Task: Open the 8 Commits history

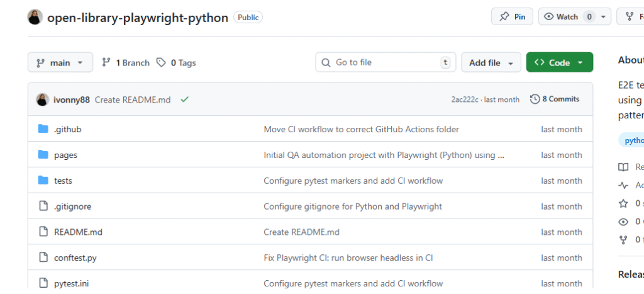Action: click(x=555, y=99)
